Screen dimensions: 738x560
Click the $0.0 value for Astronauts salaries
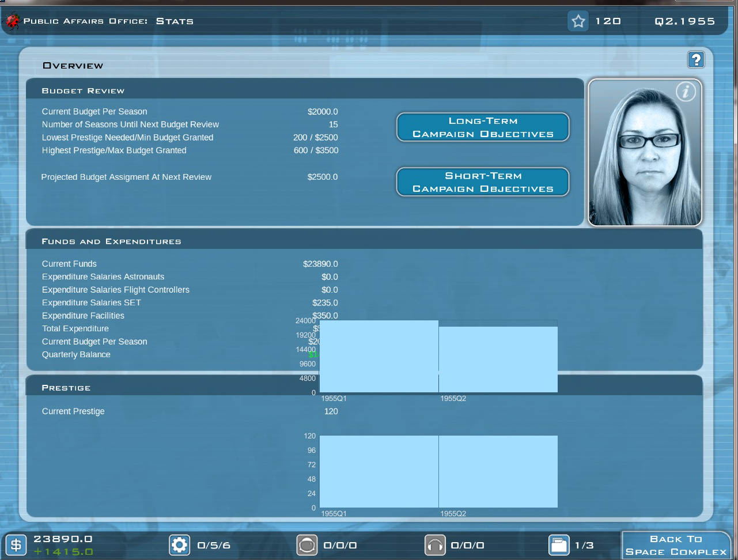pos(330,277)
